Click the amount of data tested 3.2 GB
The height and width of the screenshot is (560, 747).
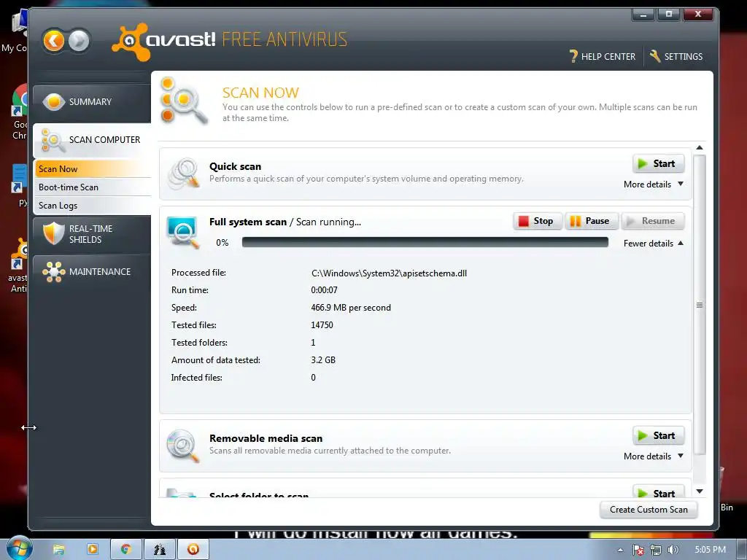tap(323, 360)
